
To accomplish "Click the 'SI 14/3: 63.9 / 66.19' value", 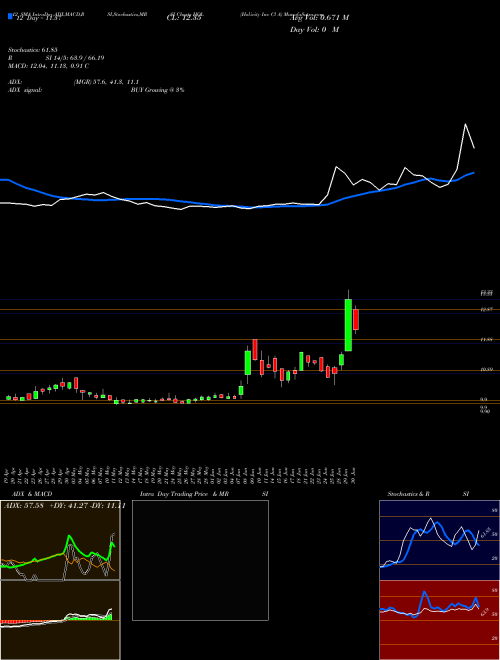I will (x=75, y=58).
